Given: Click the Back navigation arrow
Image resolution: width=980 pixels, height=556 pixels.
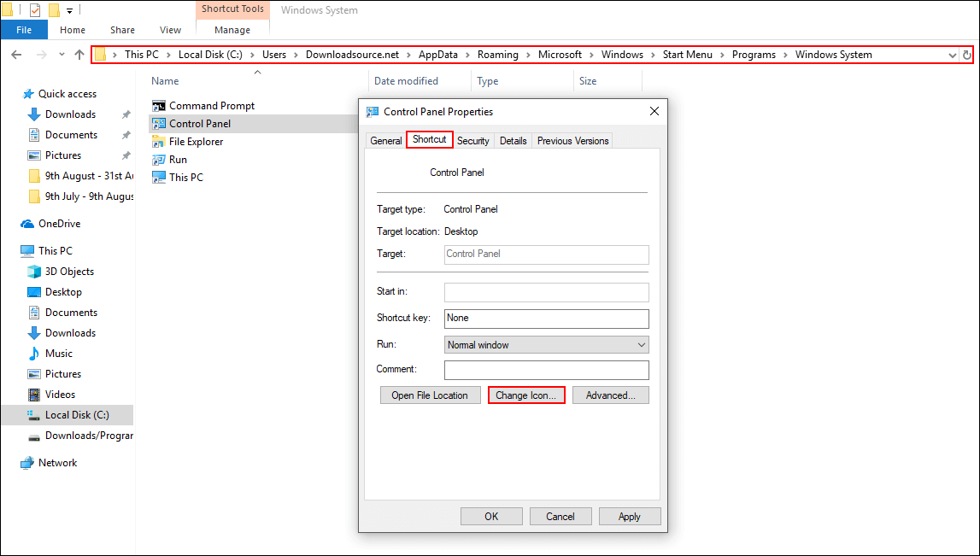Looking at the screenshot, I should [17, 55].
